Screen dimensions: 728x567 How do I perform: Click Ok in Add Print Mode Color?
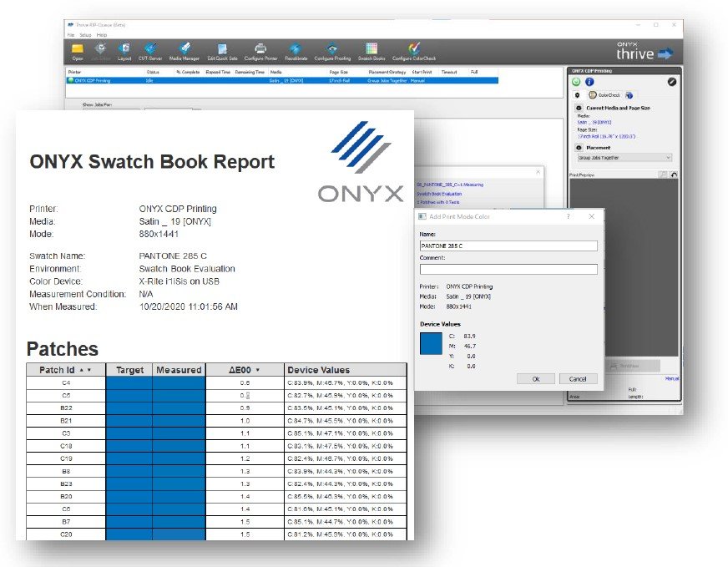coord(536,379)
